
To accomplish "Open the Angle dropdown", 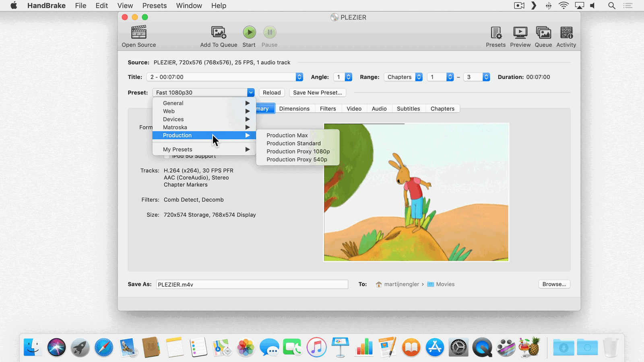I will tap(343, 77).
